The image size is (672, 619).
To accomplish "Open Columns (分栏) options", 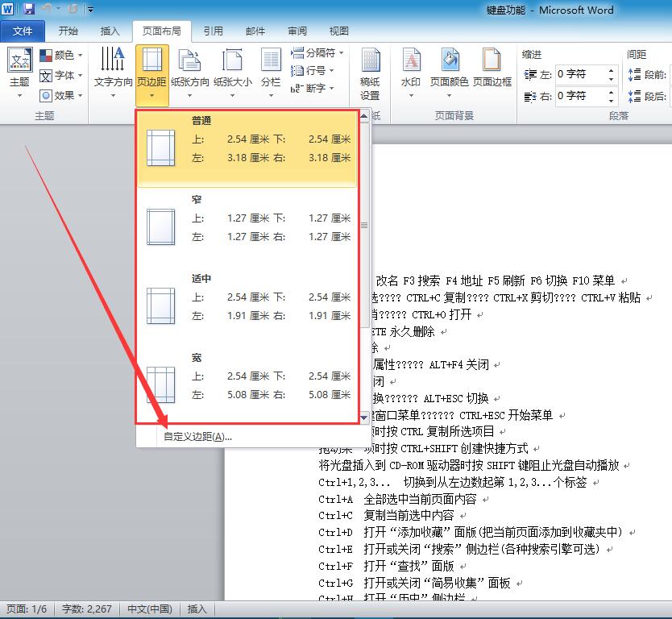I will [271, 72].
